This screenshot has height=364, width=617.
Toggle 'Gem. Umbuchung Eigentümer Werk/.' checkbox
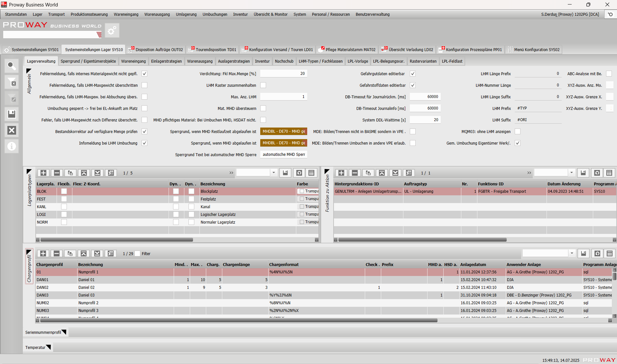(x=518, y=143)
